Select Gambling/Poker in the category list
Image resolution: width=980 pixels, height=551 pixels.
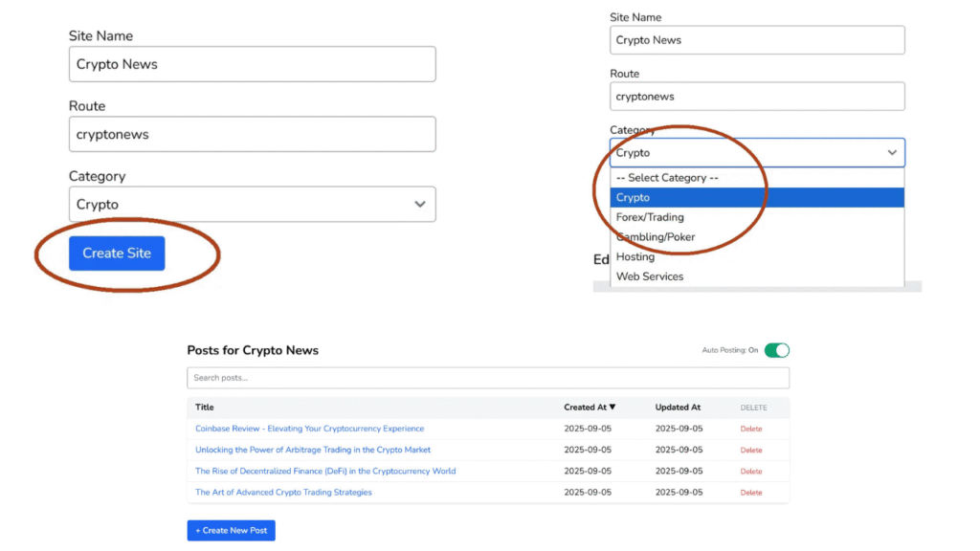click(x=656, y=237)
